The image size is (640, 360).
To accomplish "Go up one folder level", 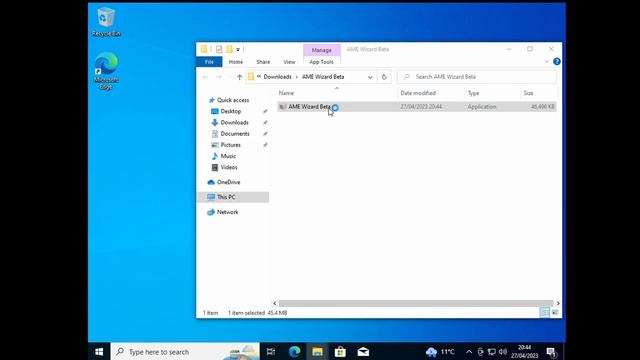I will 240,77.
